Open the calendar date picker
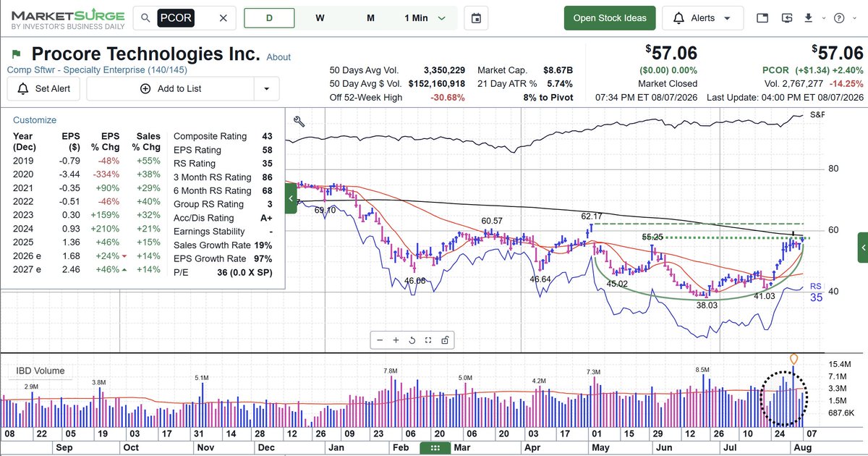 (476, 18)
